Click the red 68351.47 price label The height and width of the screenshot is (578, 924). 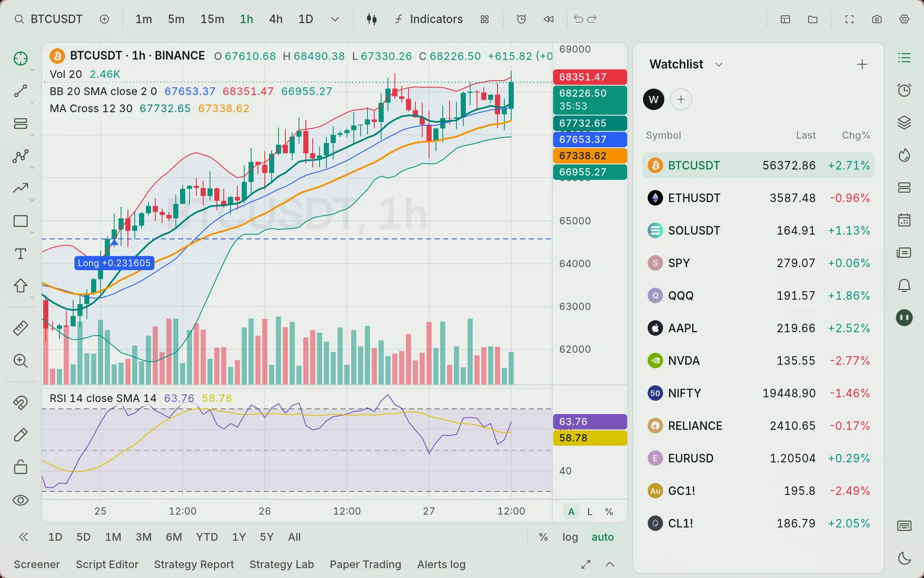pyautogui.click(x=590, y=77)
